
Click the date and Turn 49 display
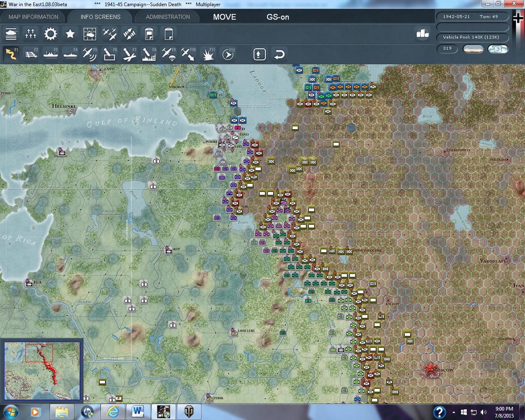[472, 16]
